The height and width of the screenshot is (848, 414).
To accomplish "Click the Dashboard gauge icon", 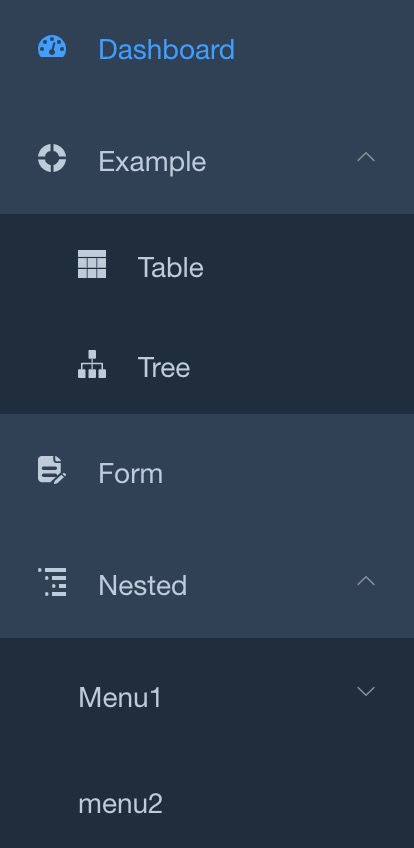I will (52, 47).
